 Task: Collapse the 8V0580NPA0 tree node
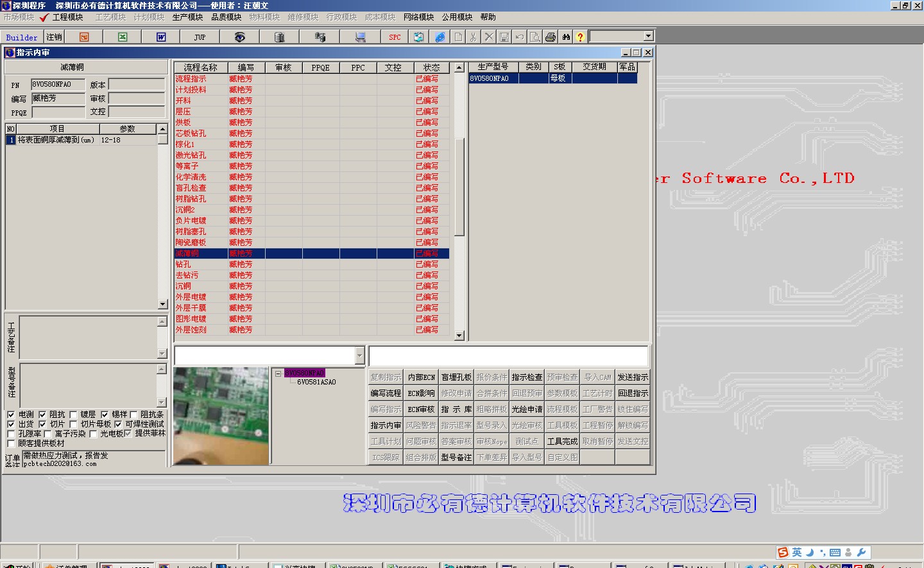[278, 373]
